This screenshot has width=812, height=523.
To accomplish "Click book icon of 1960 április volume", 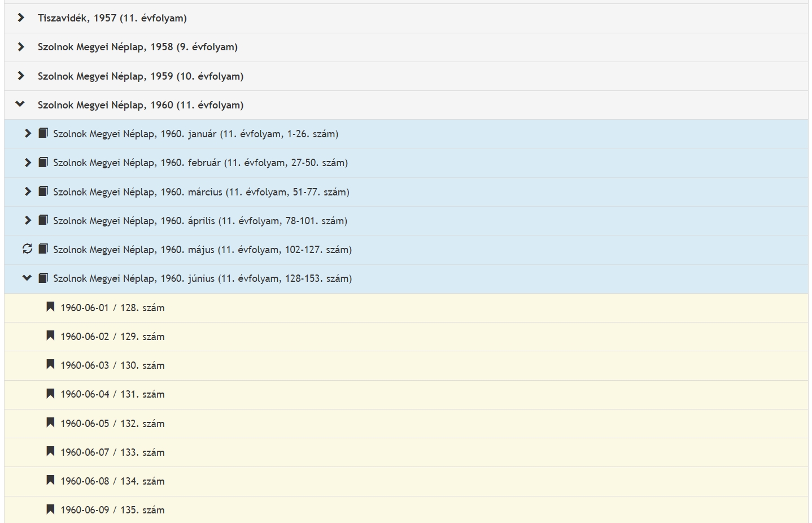I will (x=43, y=220).
